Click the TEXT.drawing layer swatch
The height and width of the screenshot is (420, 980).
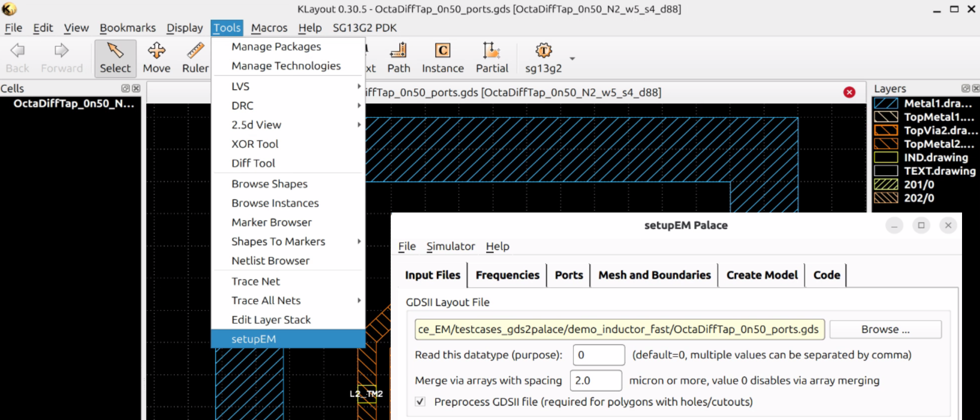click(886, 171)
